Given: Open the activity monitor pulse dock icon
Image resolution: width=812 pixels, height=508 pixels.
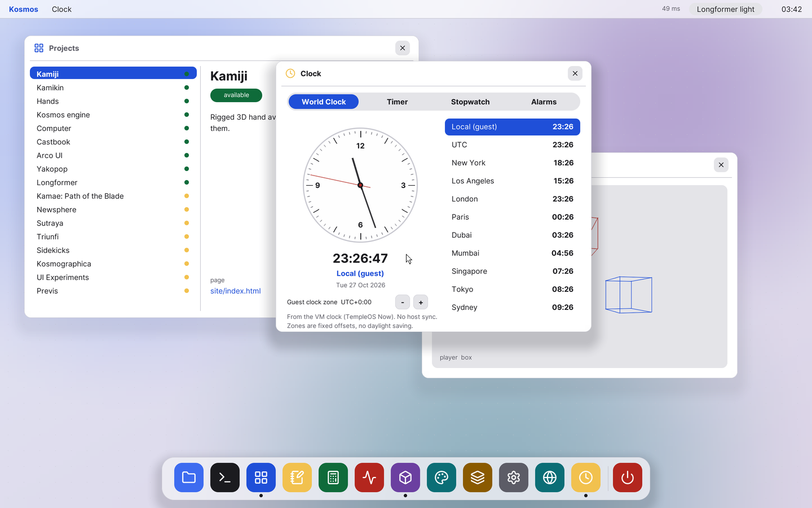Looking at the screenshot, I should (x=369, y=478).
